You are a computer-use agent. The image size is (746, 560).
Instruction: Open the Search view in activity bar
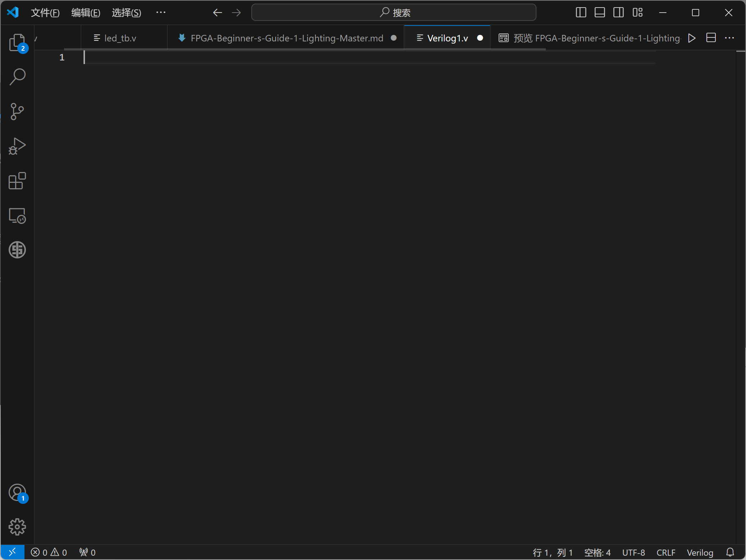(x=17, y=77)
